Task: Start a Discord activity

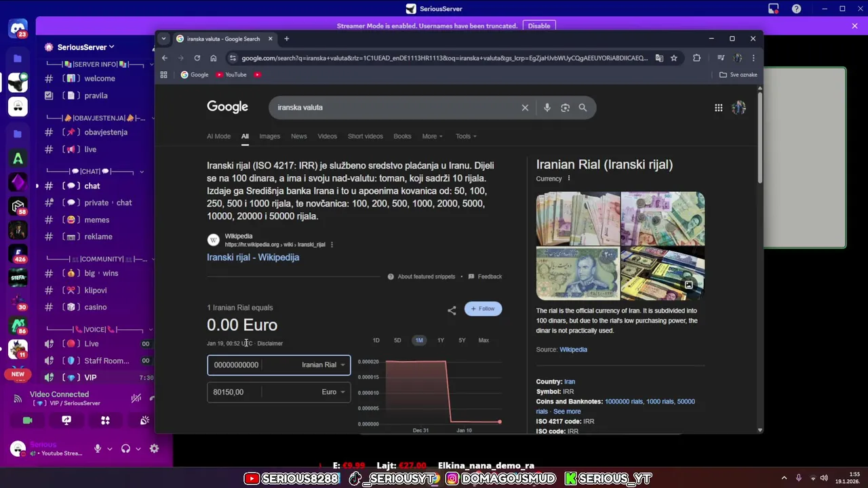Action: [105, 420]
